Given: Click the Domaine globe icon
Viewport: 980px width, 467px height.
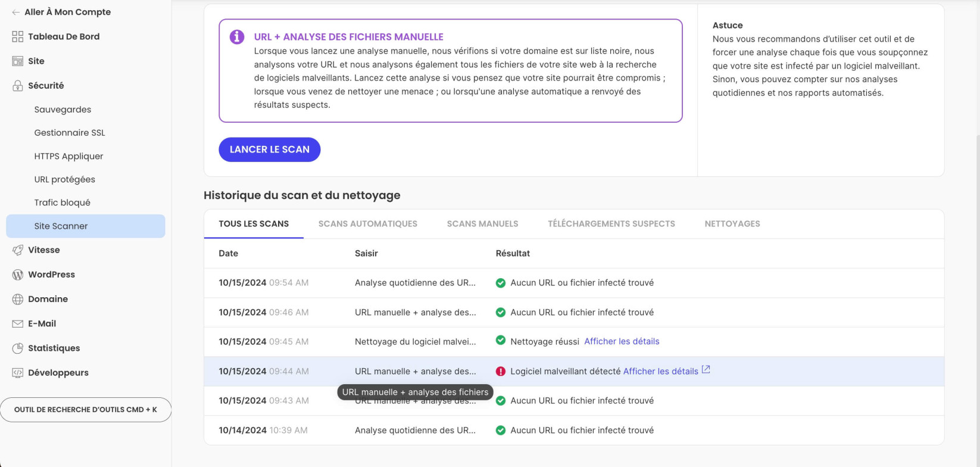Looking at the screenshot, I should pyautogui.click(x=18, y=299).
